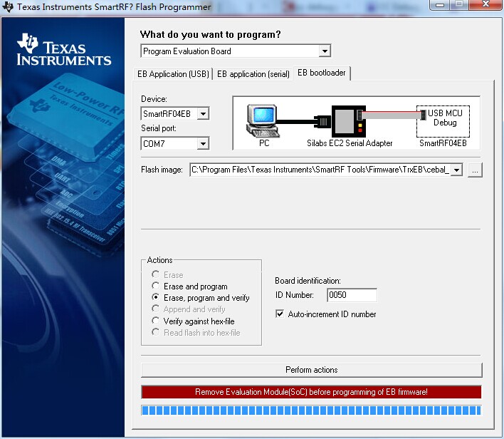Image resolution: width=504 pixels, height=439 pixels.
Task: Open the EB application (serial) tab
Action: [x=253, y=74]
